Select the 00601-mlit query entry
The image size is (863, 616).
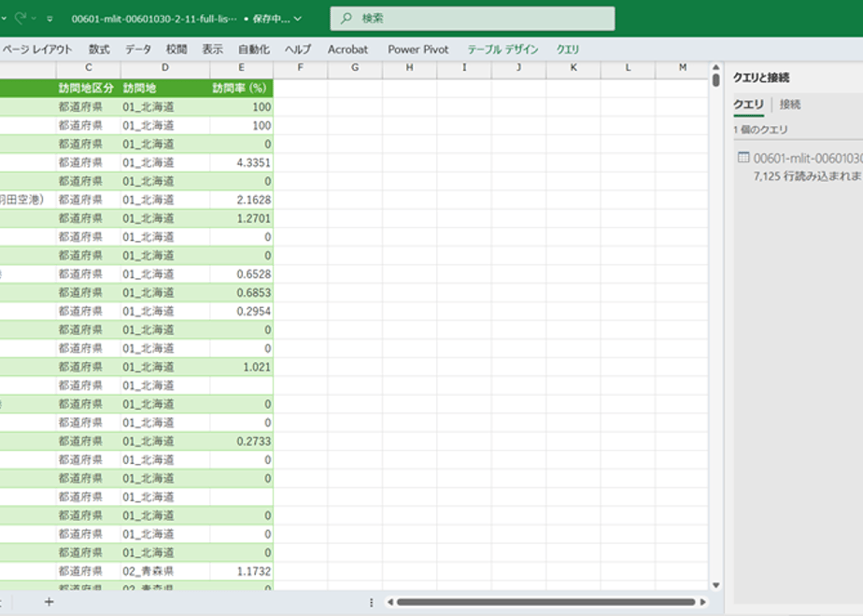pos(799,167)
